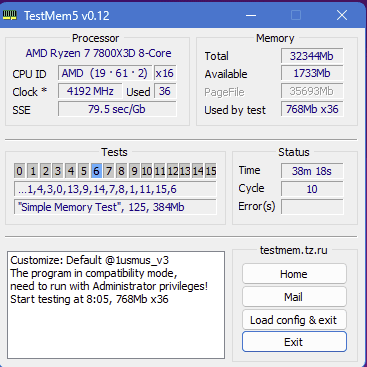Viewport: 367px width, 367px height.
Task: Click the Clock 4192 MHz field
Action: point(90,91)
